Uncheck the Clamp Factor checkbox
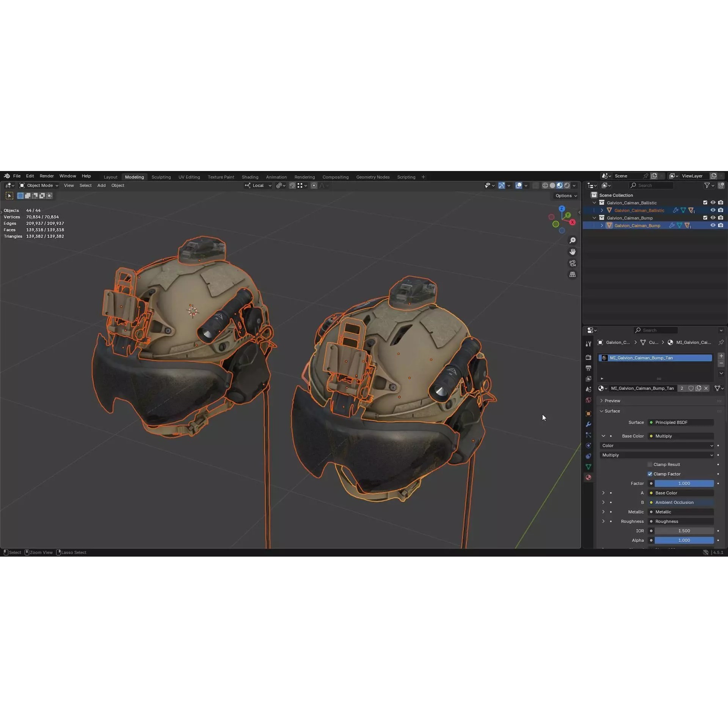This screenshot has width=728, height=728. (x=650, y=474)
